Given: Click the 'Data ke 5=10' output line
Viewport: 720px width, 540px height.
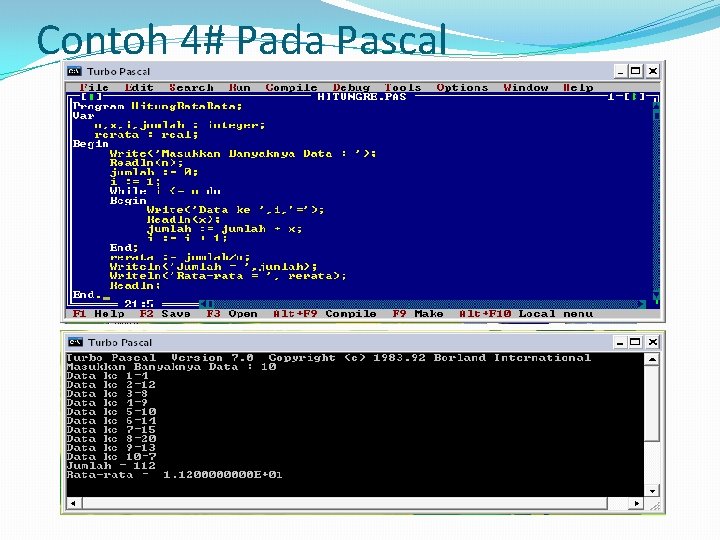Looking at the screenshot, I should pos(111,412).
